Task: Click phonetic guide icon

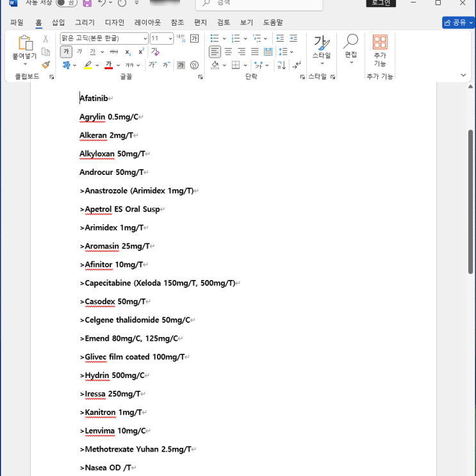Action: (181, 38)
